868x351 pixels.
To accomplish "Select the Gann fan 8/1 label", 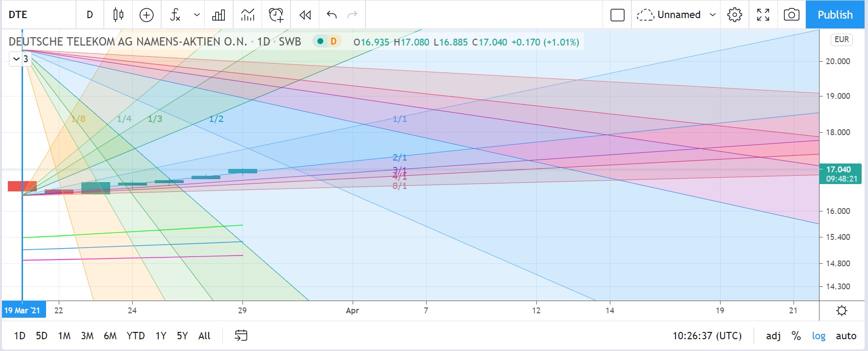I will click(x=400, y=186).
